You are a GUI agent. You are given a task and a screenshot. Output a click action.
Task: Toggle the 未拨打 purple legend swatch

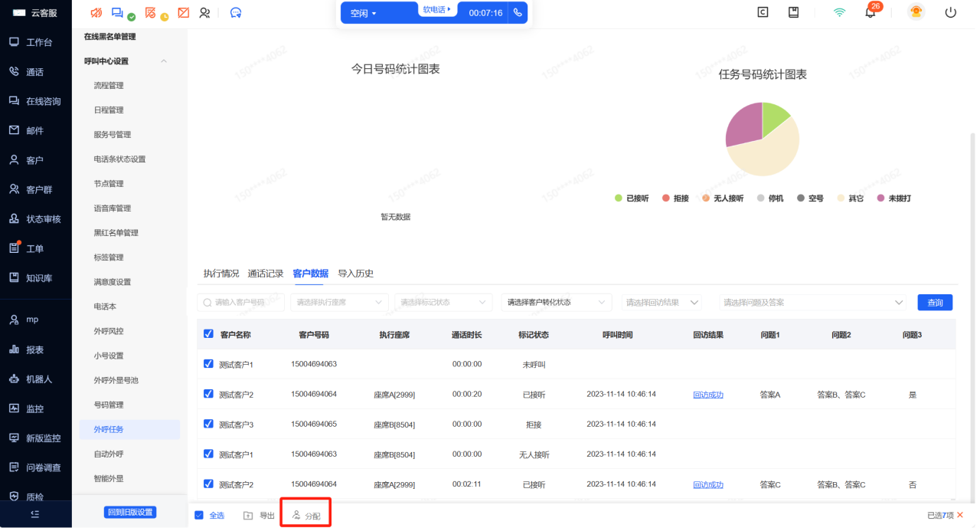pos(880,198)
